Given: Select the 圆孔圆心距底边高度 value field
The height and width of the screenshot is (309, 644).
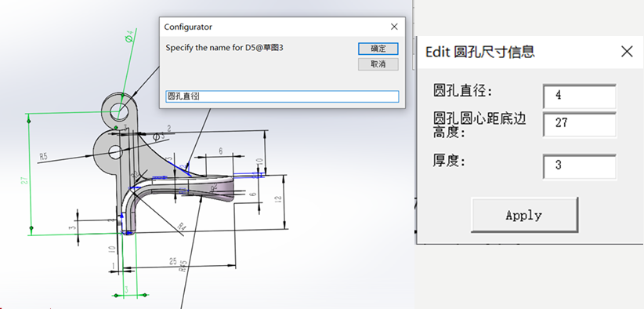Looking at the screenshot, I should click(580, 123).
